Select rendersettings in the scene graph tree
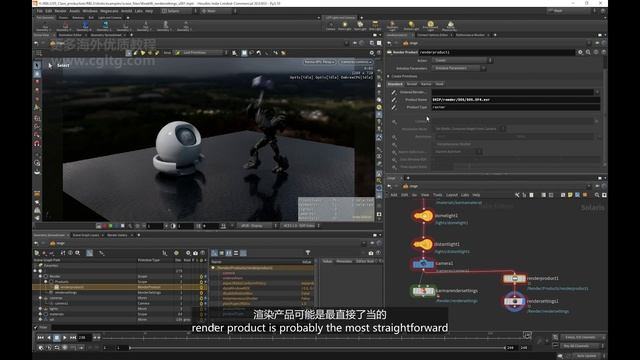Image resolution: width=640 pixels, height=360 pixels. [66, 293]
